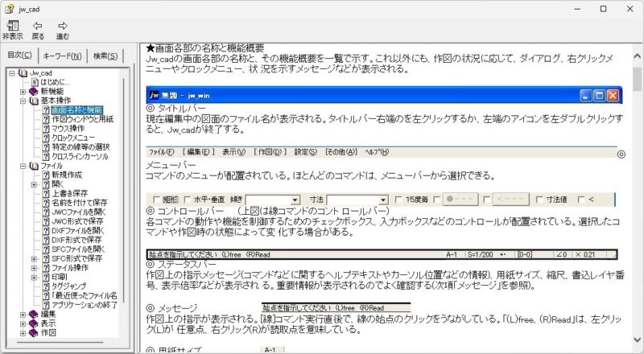Open the 特定の線等の選択 topic

pos(80,147)
